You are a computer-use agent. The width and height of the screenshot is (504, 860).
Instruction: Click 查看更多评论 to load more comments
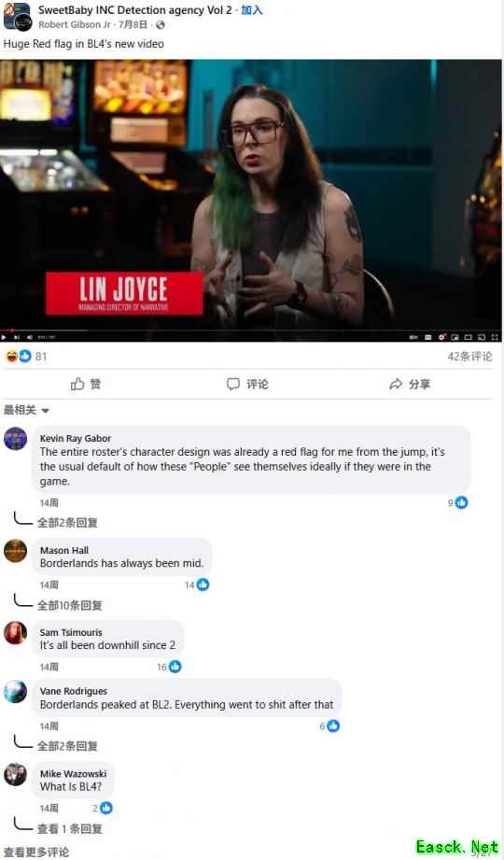click(x=36, y=852)
